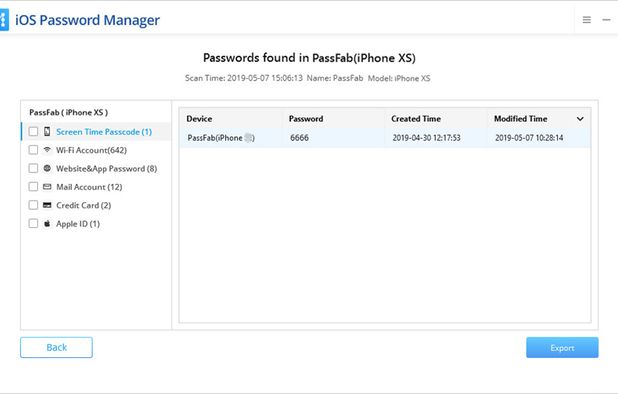Click the phone icon beside Screen Time Passcode
This screenshot has width=618, height=394.
pyautogui.click(x=47, y=132)
